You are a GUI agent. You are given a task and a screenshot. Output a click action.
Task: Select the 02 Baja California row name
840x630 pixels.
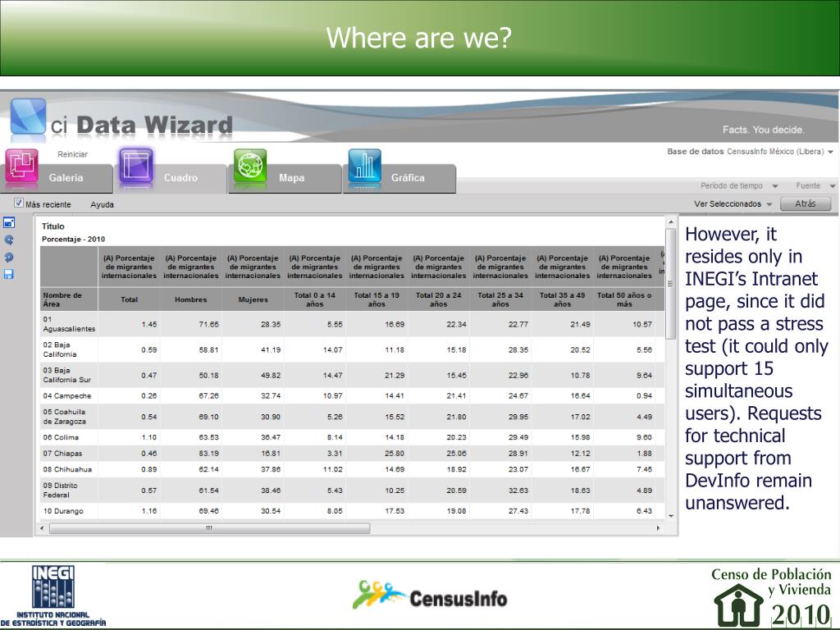59,349
